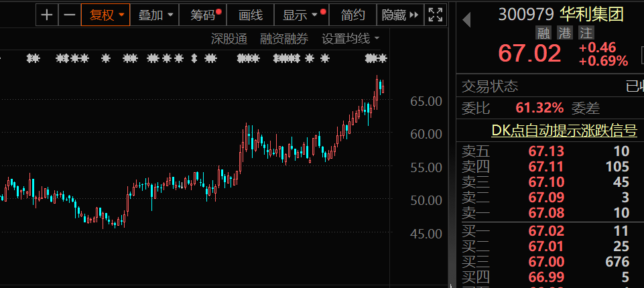Expand the 设置均线 moving average menu
Screen dimensions: 644x288
(350, 39)
